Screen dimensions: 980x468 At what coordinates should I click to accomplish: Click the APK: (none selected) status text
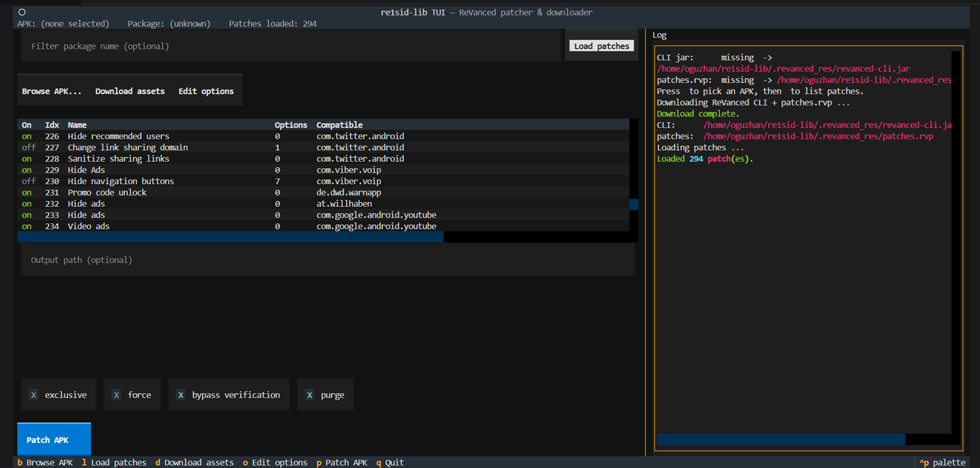click(x=63, y=24)
